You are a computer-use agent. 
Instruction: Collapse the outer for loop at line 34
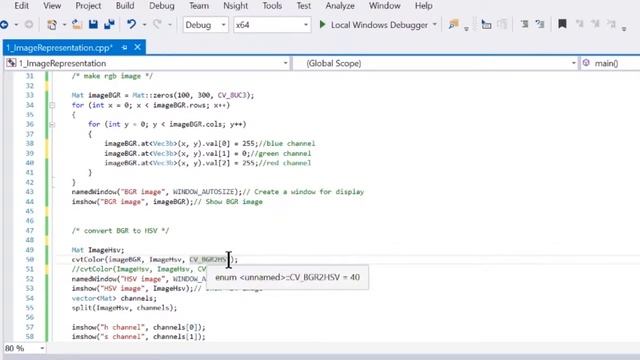tap(52, 105)
